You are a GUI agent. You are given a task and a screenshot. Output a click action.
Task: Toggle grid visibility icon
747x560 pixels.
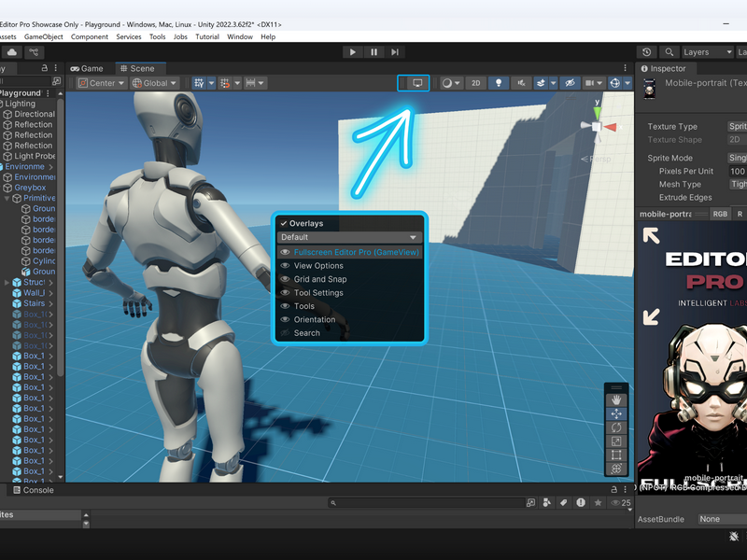[x=199, y=83]
